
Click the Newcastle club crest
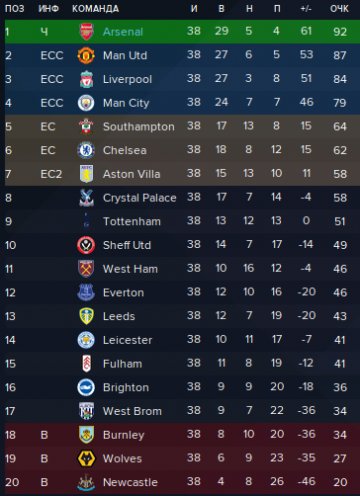[x=86, y=482]
